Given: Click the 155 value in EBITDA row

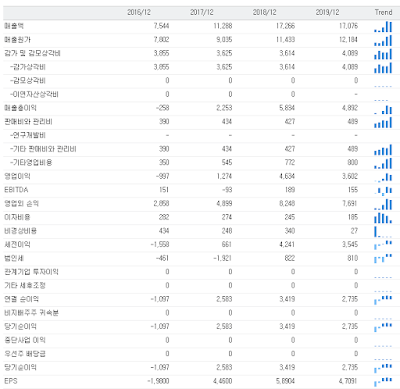Looking at the screenshot, I should [353, 190].
